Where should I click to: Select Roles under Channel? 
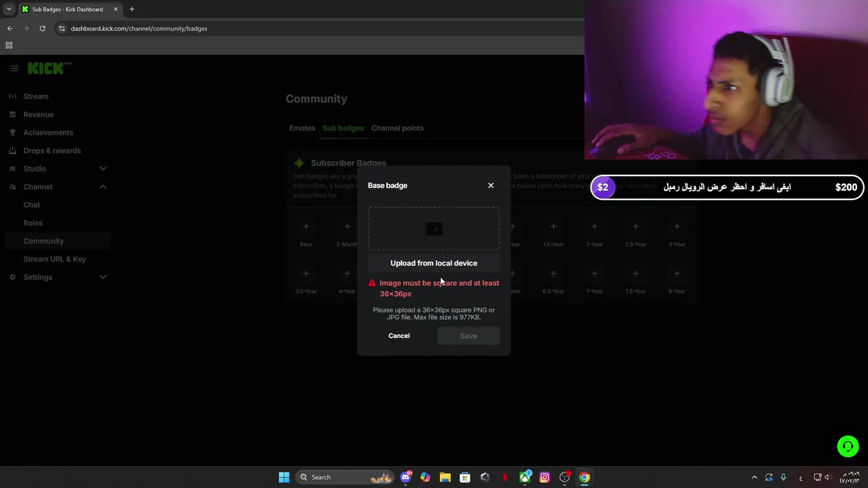click(x=33, y=223)
